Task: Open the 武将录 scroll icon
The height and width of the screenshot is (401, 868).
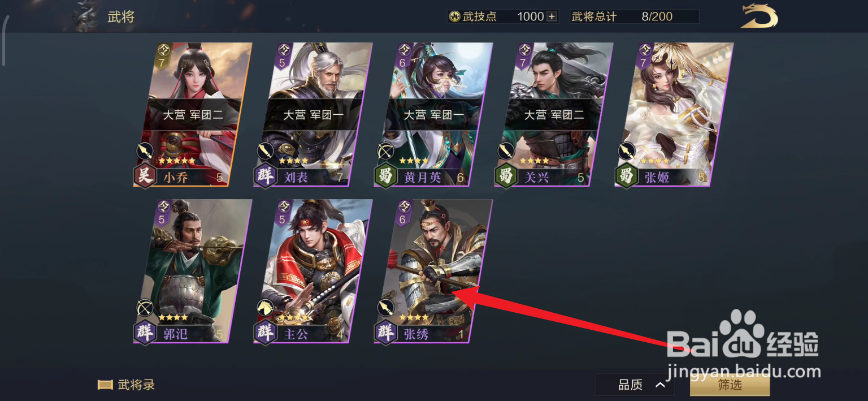Action: tap(106, 385)
